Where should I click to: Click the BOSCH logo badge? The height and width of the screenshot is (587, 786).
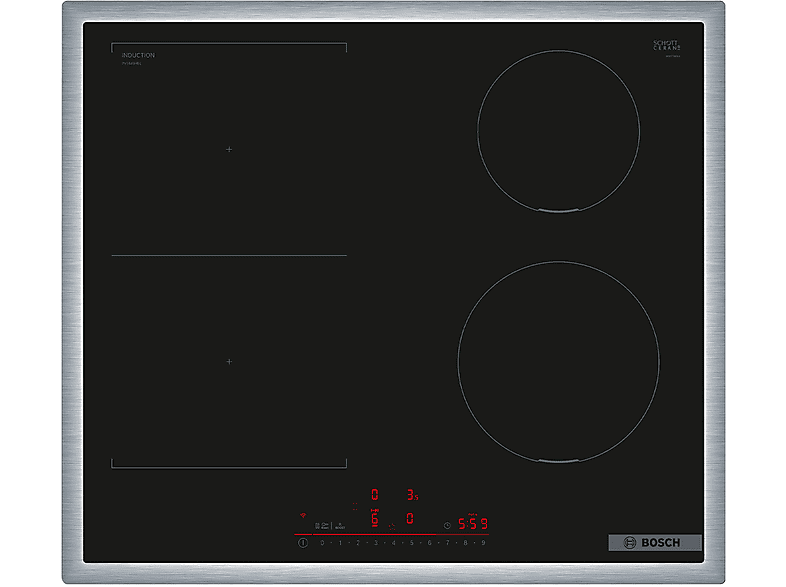[655, 542]
